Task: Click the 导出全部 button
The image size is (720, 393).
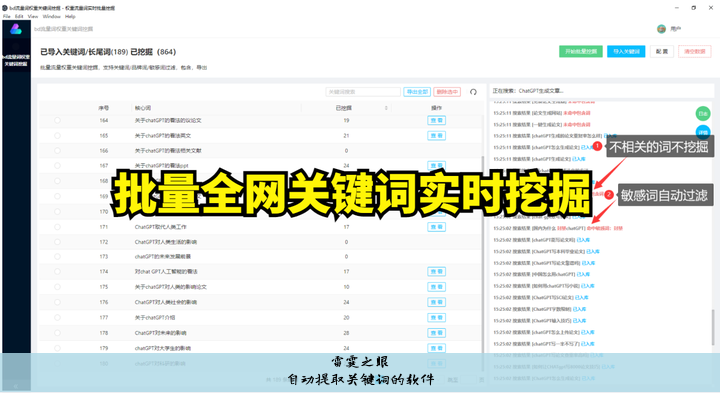Action: click(417, 92)
